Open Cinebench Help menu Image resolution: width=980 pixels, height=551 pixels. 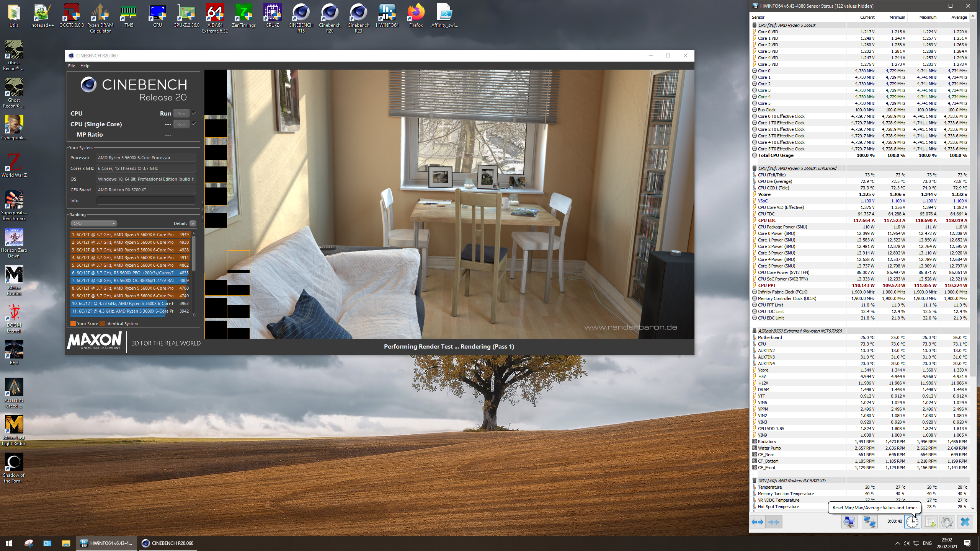pyautogui.click(x=85, y=66)
